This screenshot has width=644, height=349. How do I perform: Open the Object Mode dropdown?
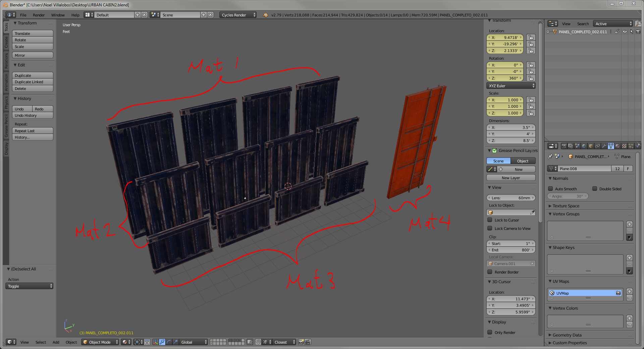[x=100, y=342]
